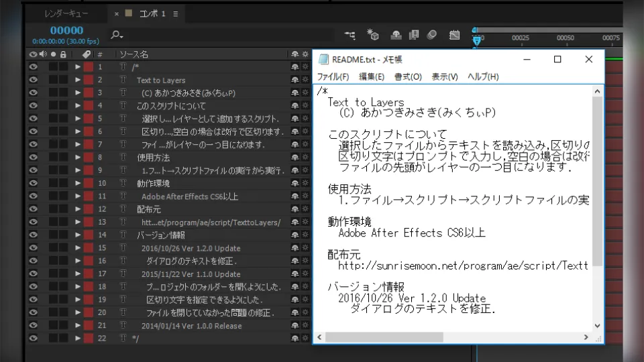Viewport: 644px width, 362px height.
Task: Hide layer 8 使用方法 eye toggle
Action: [34, 157]
